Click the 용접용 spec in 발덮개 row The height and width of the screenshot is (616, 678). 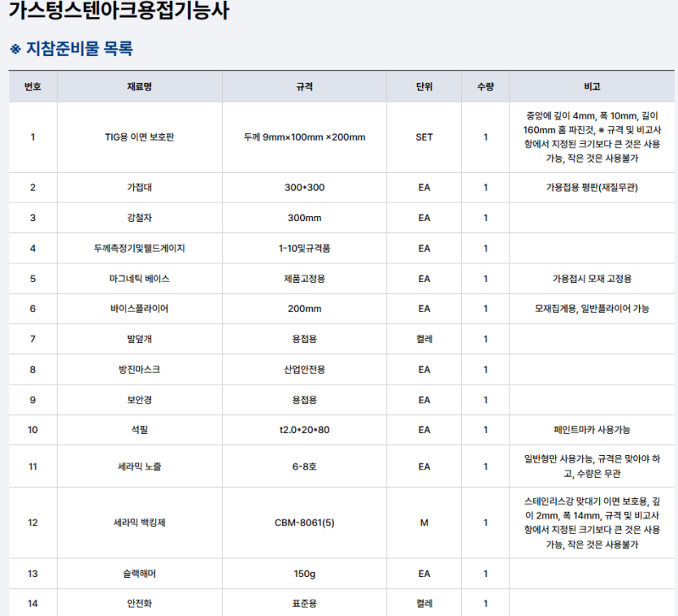(304, 339)
